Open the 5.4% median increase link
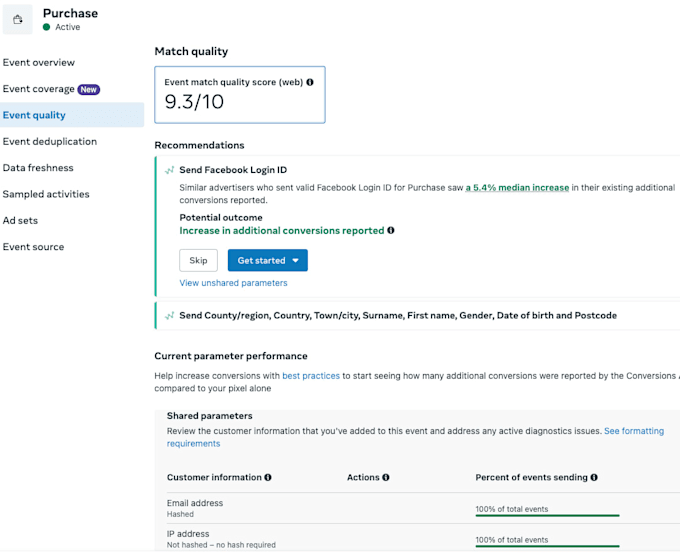Screen dimensions: 680x557 (517, 187)
